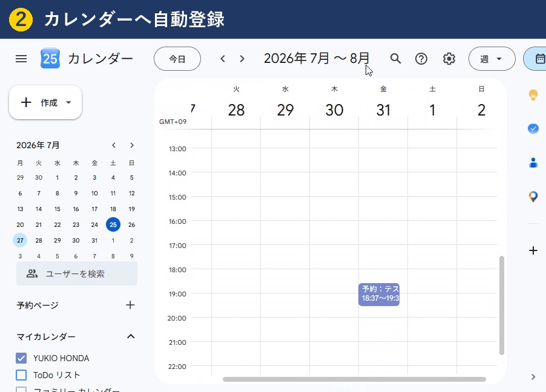Select 27 in the mini calendar
This screenshot has width=546, height=392.
20,240
